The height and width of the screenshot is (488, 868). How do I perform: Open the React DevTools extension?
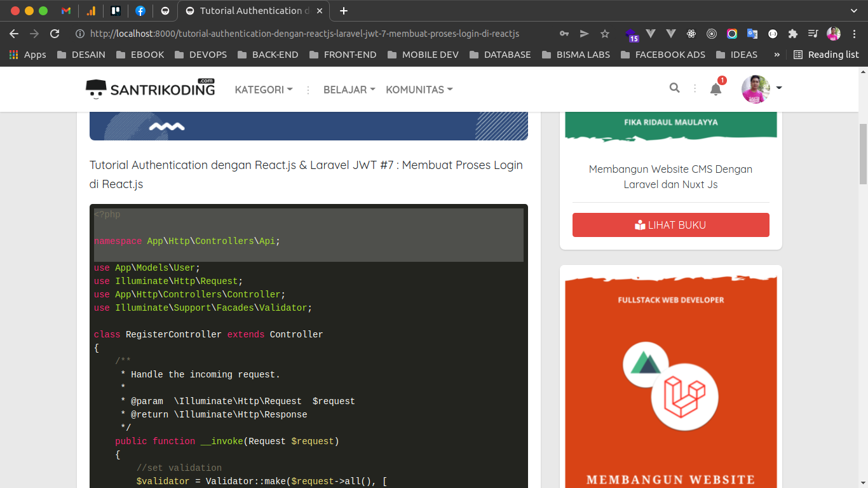tap(691, 33)
